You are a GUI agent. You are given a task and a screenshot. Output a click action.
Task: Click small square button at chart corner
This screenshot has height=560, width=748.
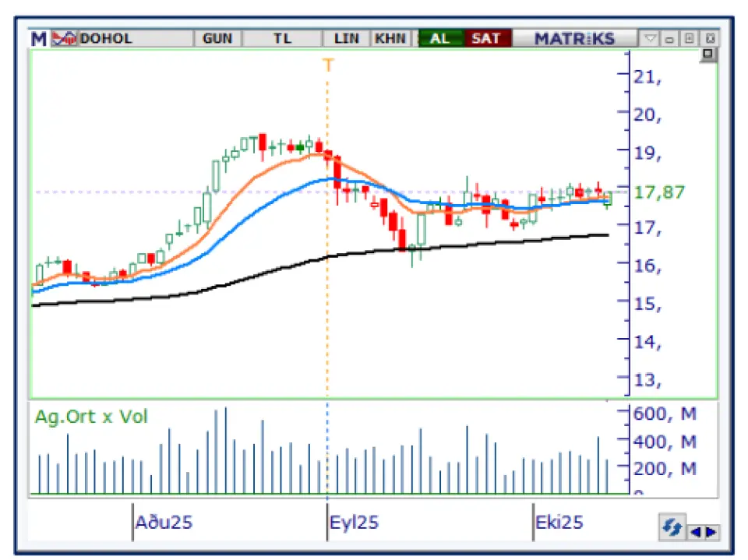[x=708, y=55]
